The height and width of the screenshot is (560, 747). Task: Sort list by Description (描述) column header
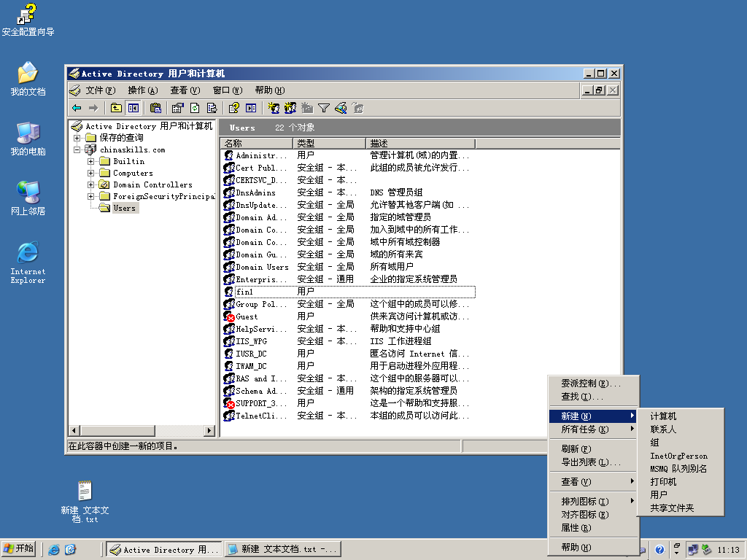[421, 144]
